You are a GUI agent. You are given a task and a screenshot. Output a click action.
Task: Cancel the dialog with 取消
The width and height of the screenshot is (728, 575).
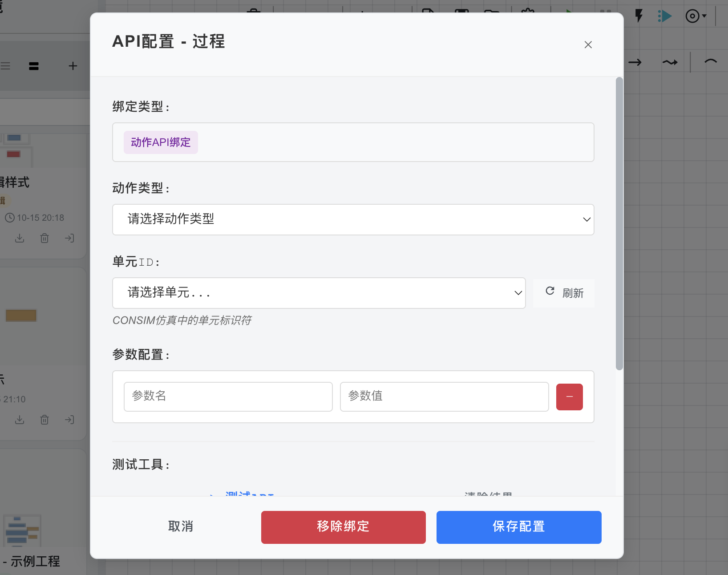pos(180,527)
